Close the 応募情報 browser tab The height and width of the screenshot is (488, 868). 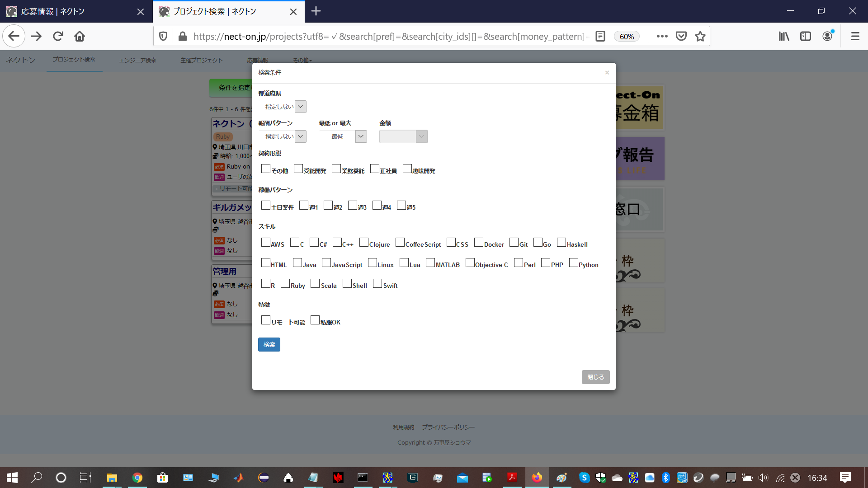pyautogui.click(x=141, y=12)
